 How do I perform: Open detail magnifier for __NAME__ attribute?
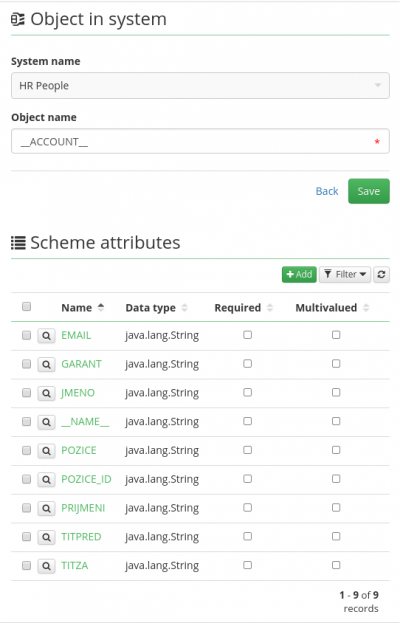(46, 422)
